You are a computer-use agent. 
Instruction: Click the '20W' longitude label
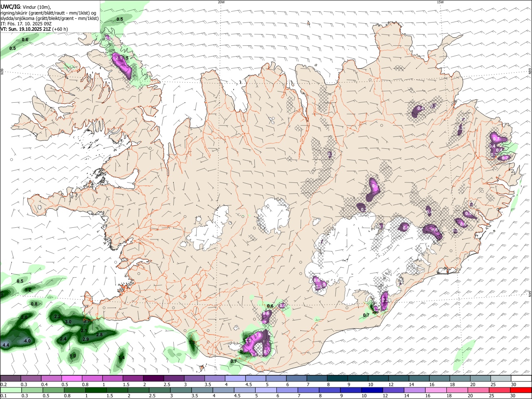click(221, 2)
